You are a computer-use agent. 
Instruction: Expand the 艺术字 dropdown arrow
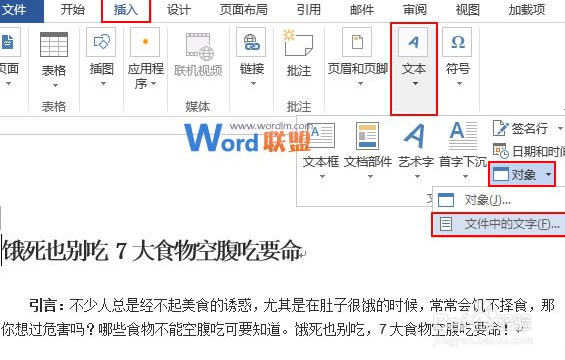pyautogui.click(x=417, y=176)
